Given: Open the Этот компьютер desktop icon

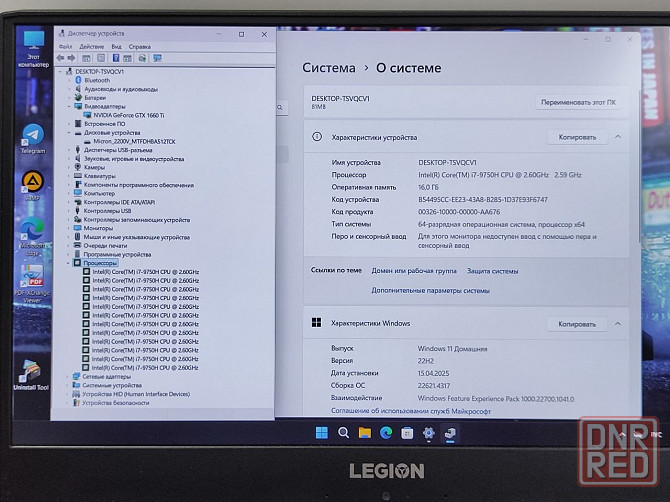Looking at the screenshot, I should coord(33,49).
